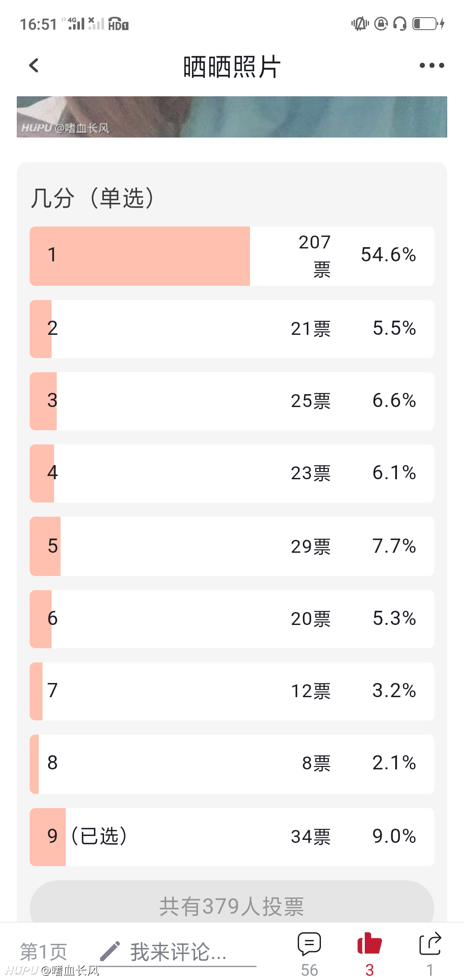Tap the back arrow icon
464x980 pixels.
[34, 65]
